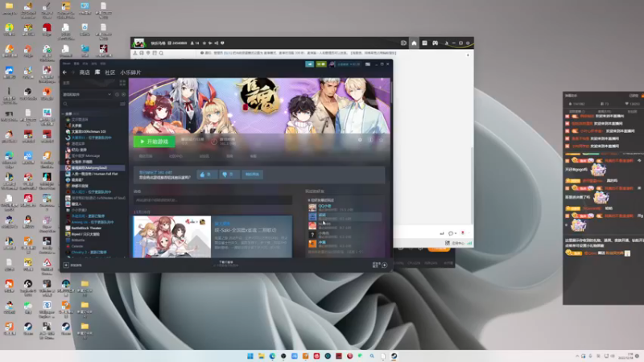Image resolution: width=644 pixels, height=362 pixels.
Task: Give the game a thumbs down
Action: [229, 175]
